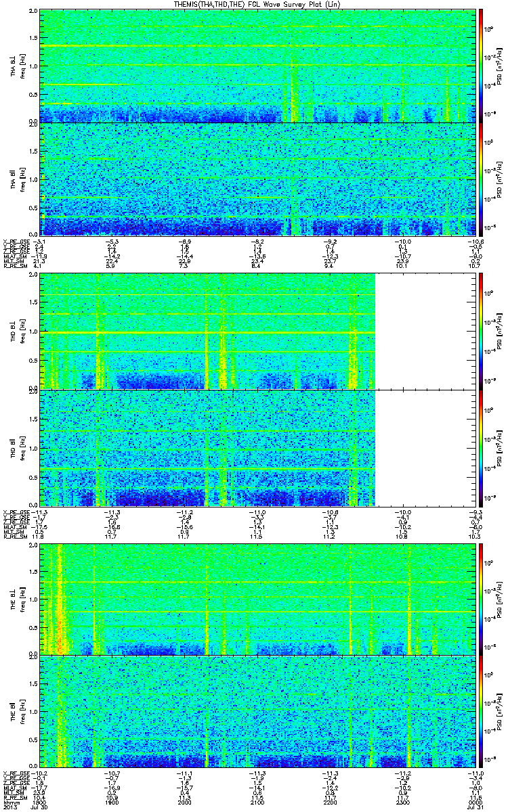The image size is (508, 812).
Task: Click the 1900 time tick at the bottom
Action: tap(112, 803)
